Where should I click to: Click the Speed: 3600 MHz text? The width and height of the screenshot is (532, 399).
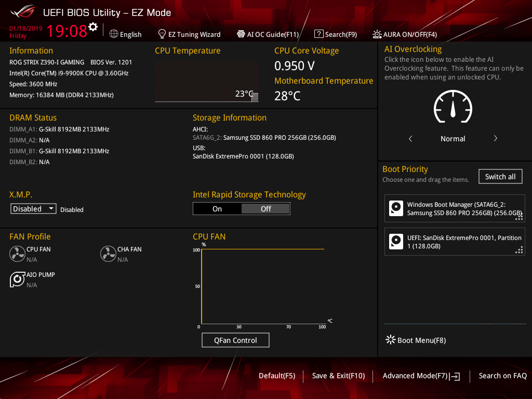pyautogui.click(x=33, y=84)
